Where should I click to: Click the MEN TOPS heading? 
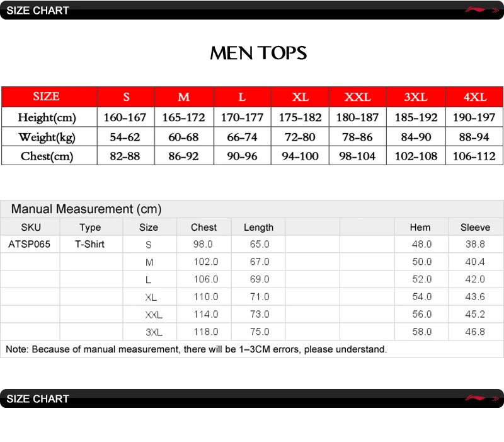(258, 53)
